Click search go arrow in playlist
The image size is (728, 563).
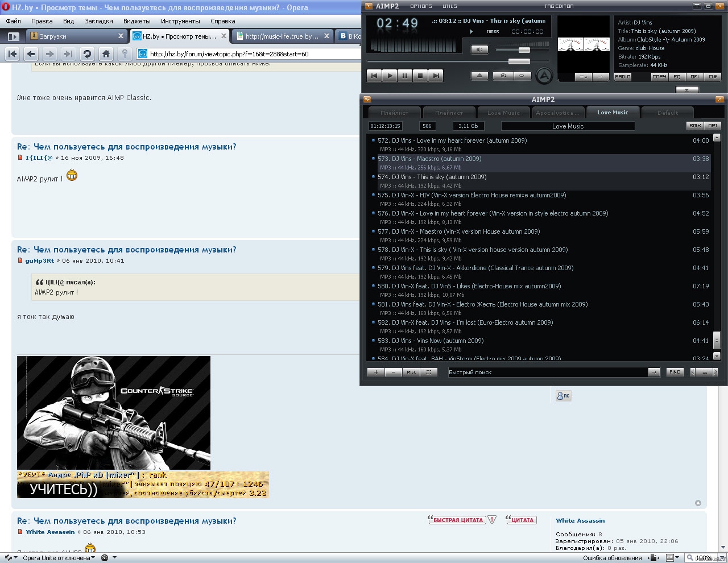click(x=654, y=372)
